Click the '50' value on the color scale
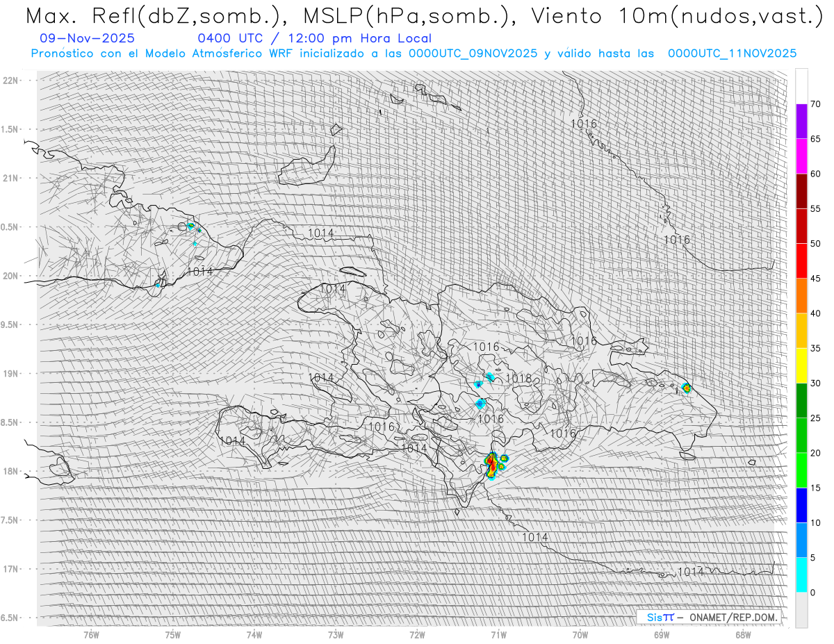Image resolution: width=834 pixels, height=644 pixels. (815, 244)
